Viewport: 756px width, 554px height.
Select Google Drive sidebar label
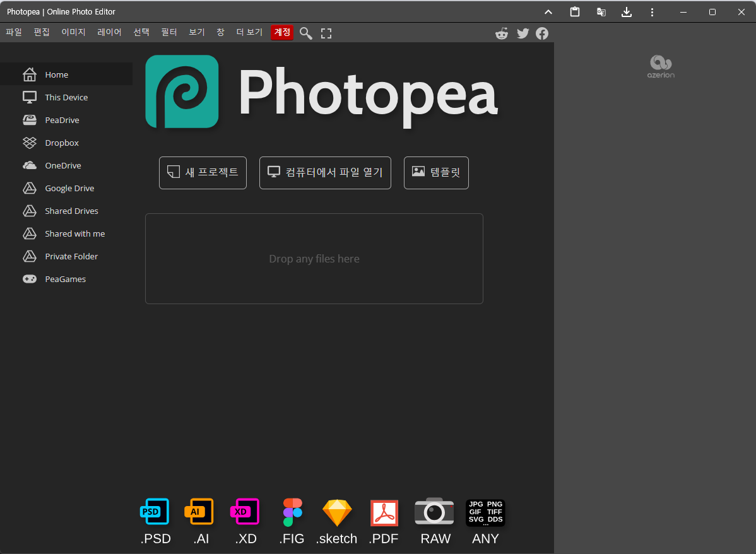(69, 188)
